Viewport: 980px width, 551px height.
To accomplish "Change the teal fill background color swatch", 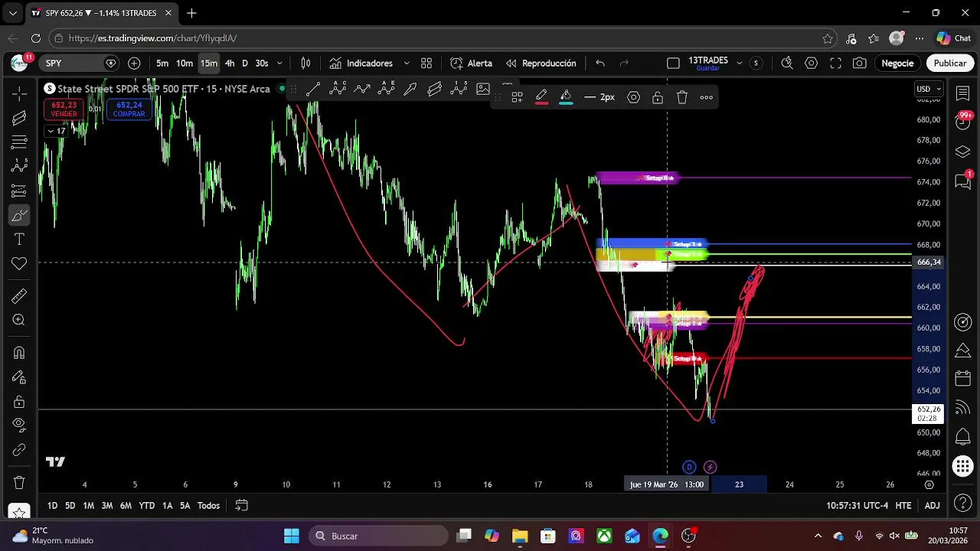I will click(x=566, y=97).
